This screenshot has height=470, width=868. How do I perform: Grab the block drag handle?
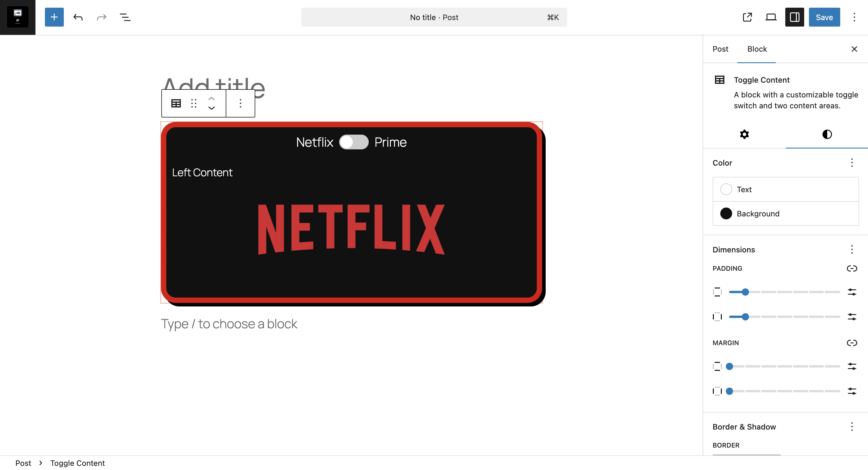click(x=194, y=103)
